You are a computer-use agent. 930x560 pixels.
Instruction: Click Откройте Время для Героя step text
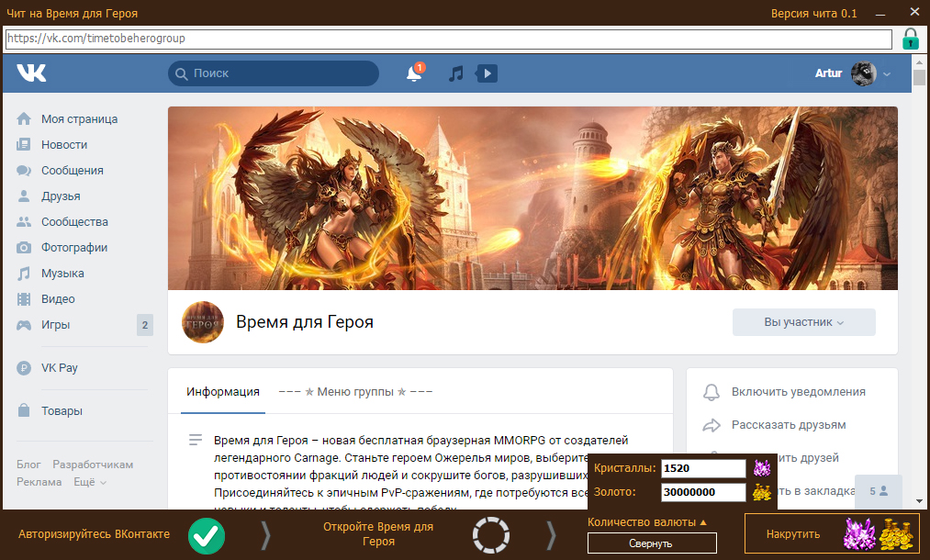click(x=378, y=534)
